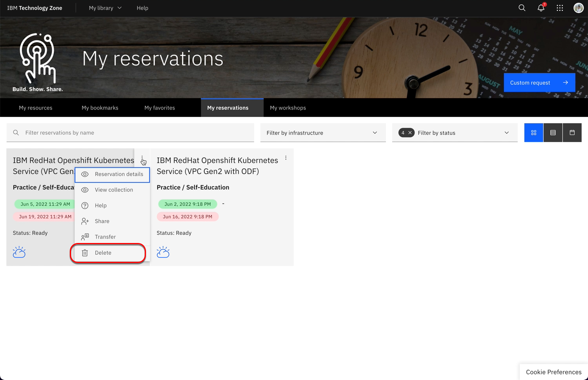This screenshot has width=588, height=380.
Task: Click the Custom request button
Action: click(539, 82)
